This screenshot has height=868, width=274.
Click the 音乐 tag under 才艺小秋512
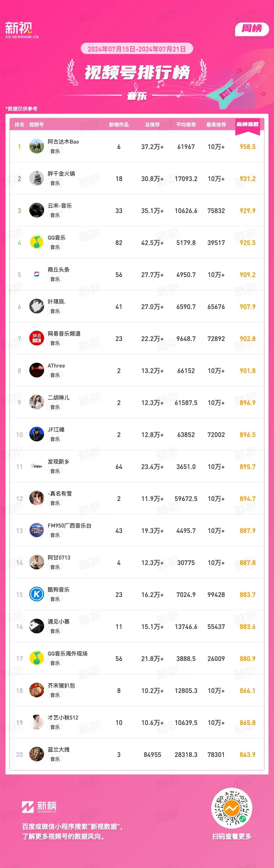[55, 727]
